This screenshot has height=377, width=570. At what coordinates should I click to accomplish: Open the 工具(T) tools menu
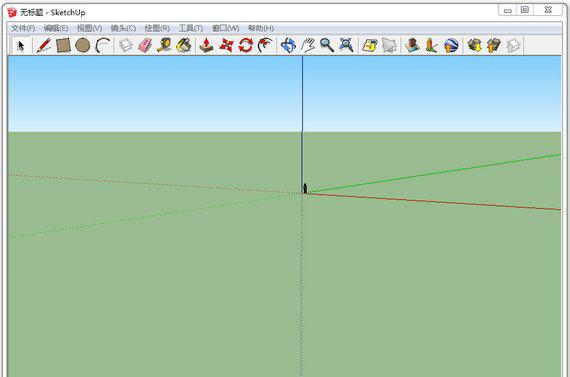(191, 28)
